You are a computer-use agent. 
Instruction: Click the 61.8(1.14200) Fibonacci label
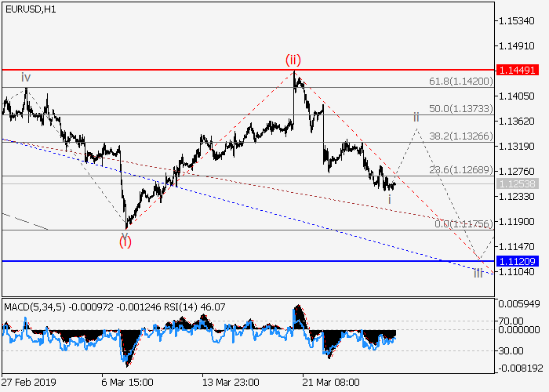click(x=460, y=81)
